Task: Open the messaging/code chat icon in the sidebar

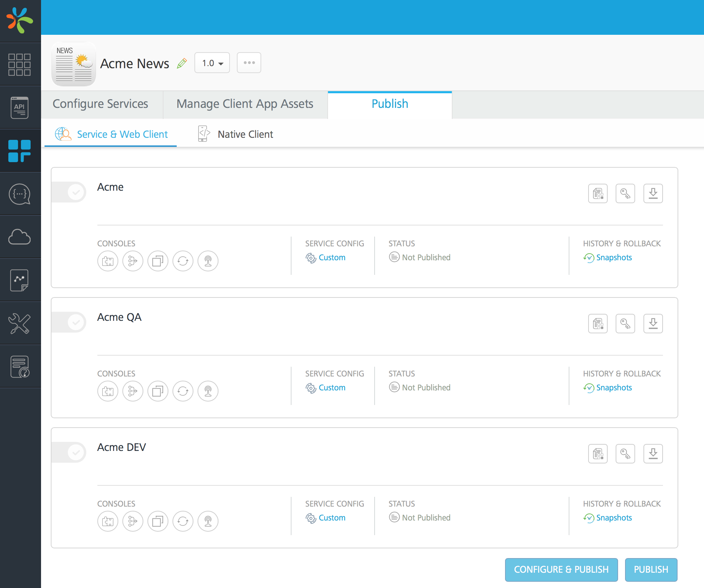Action: (20, 194)
